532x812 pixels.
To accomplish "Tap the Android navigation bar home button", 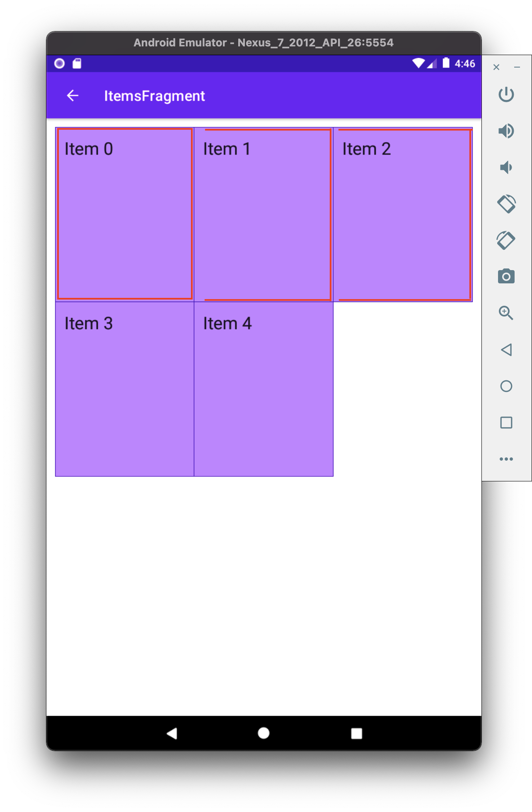I will click(264, 733).
